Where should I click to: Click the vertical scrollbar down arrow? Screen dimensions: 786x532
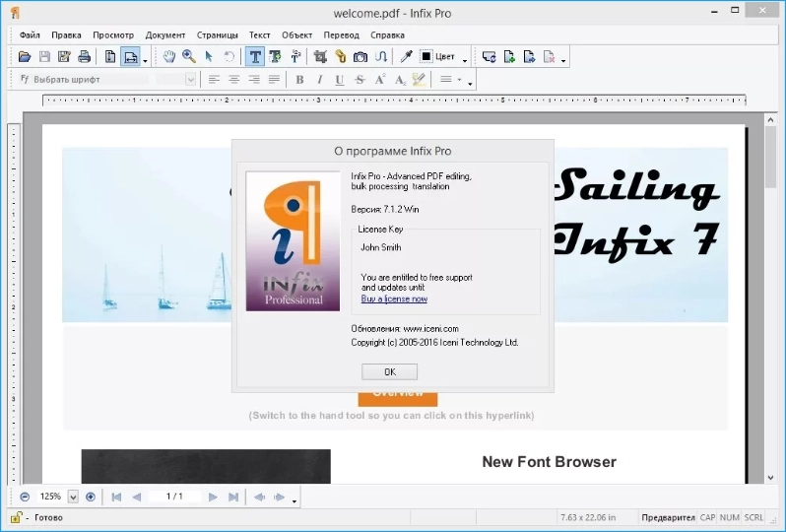[771, 478]
